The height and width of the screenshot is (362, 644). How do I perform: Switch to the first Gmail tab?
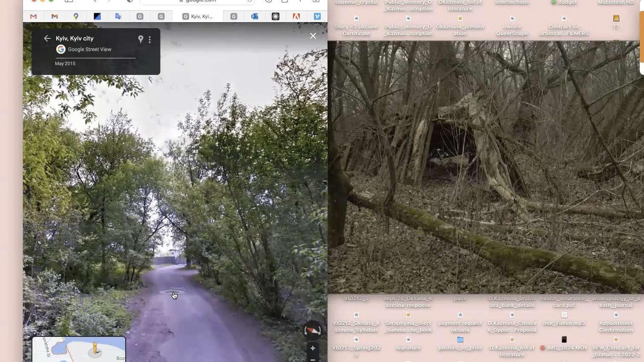(x=34, y=16)
